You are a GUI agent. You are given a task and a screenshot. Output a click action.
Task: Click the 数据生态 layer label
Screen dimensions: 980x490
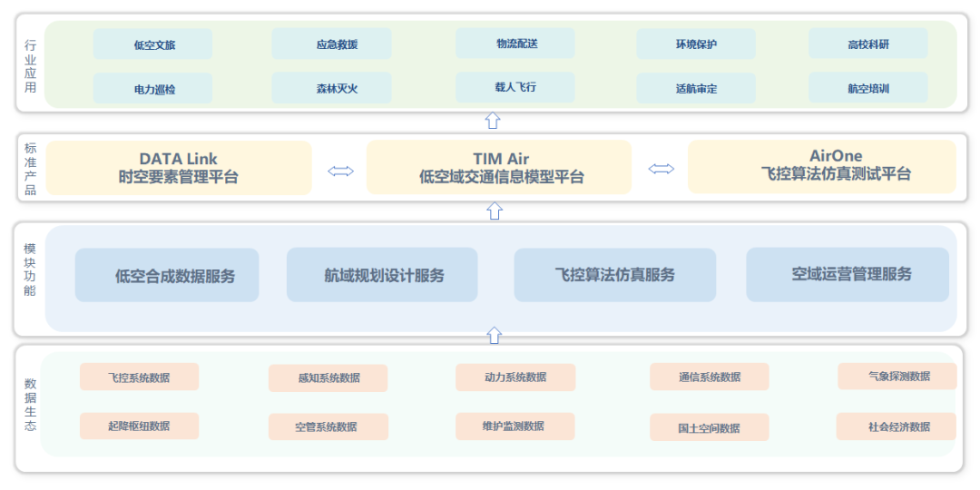tap(30, 405)
